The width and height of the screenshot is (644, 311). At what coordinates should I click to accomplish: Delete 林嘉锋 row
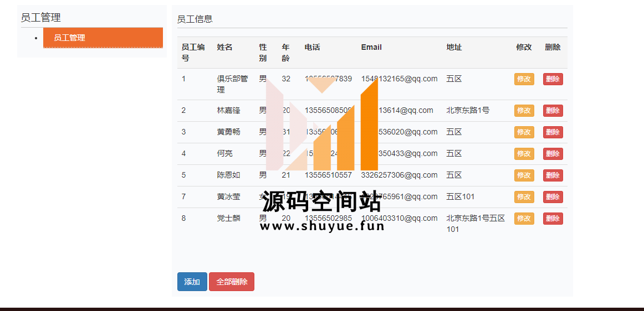tap(553, 111)
